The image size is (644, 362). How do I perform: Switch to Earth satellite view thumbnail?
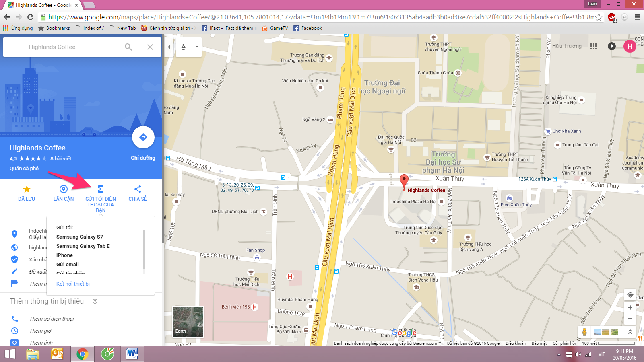point(188,322)
